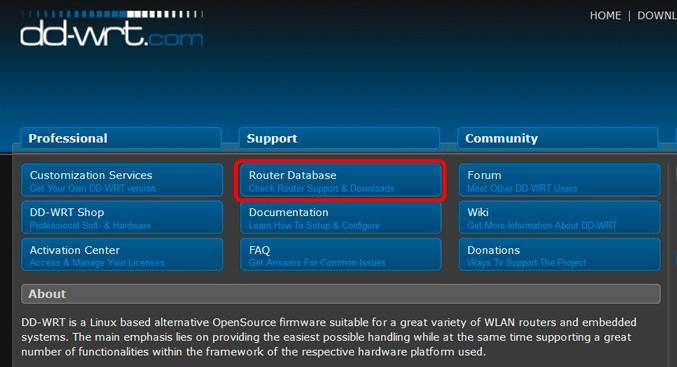Open Documentation page
The height and width of the screenshot is (367, 677).
[341, 217]
